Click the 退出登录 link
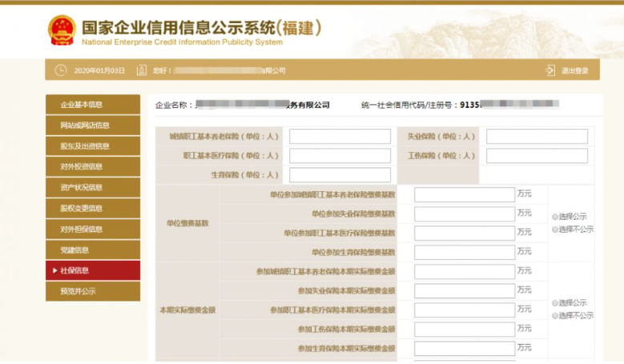Screen dimensions: 624x364 coord(574,70)
